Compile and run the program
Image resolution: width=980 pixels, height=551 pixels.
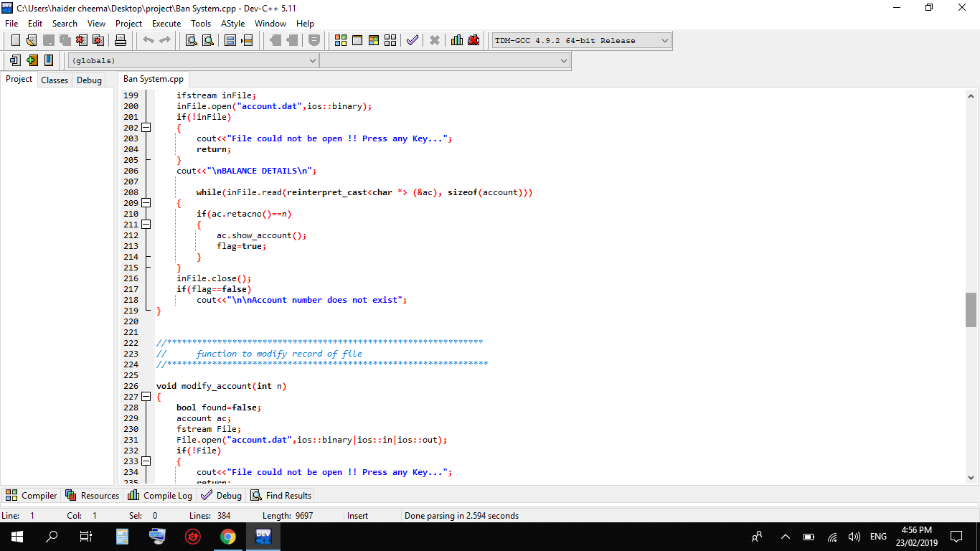(374, 40)
